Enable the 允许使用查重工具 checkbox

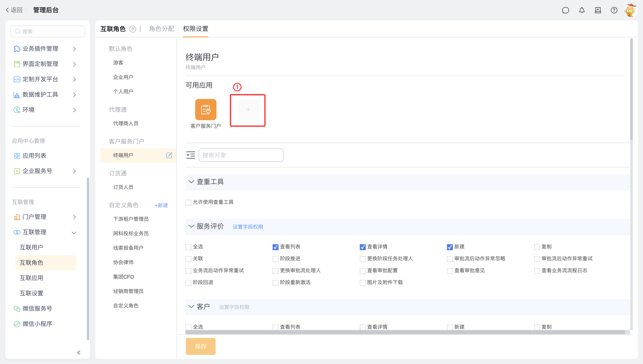pyautogui.click(x=188, y=202)
